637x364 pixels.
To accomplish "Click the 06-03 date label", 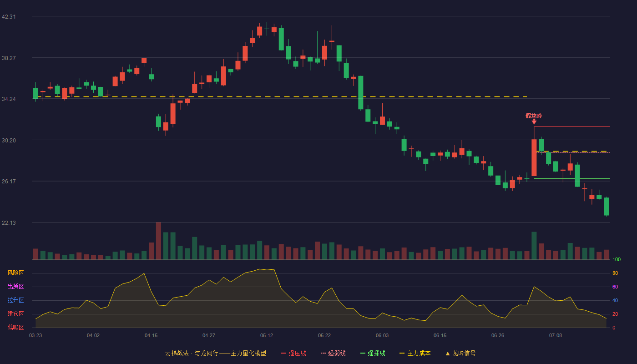I will [x=382, y=335].
